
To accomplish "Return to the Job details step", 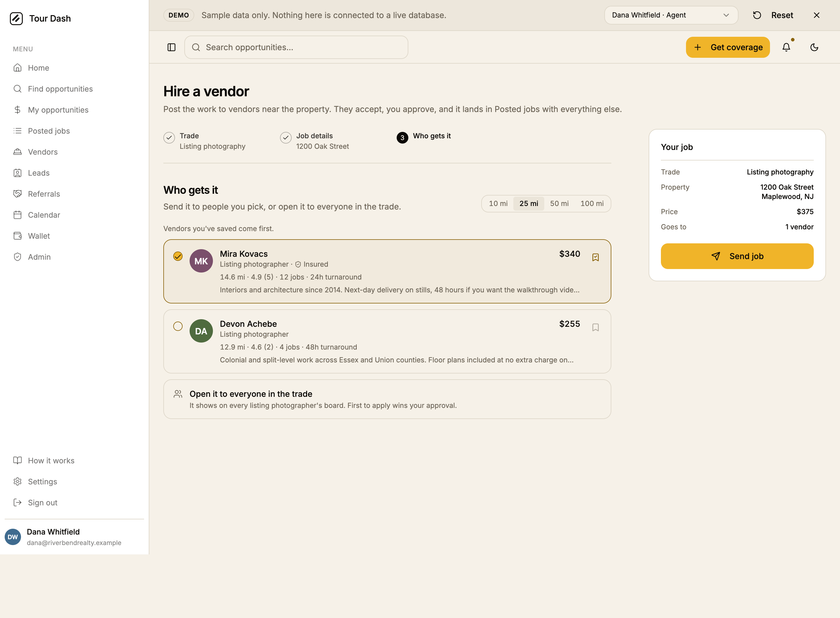I will (314, 141).
